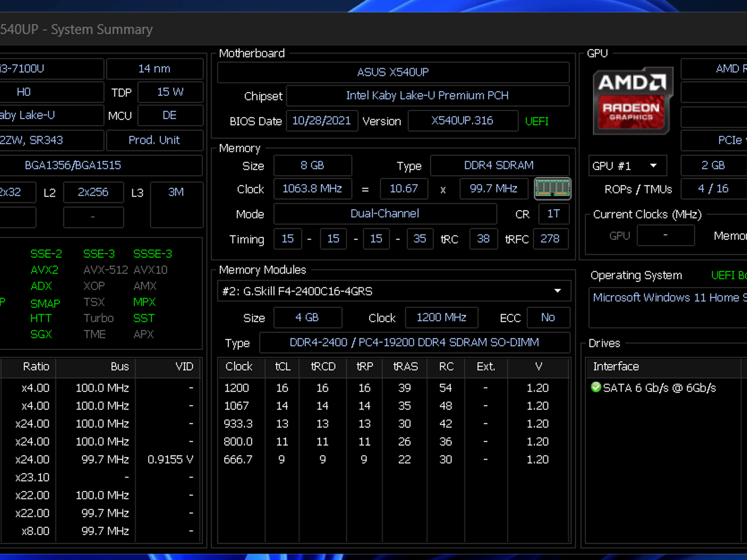Image resolution: width=747 pixels, height=560 pixels.
Task: Open the GPU #1 selector dropdown
Action: point(627,166)
